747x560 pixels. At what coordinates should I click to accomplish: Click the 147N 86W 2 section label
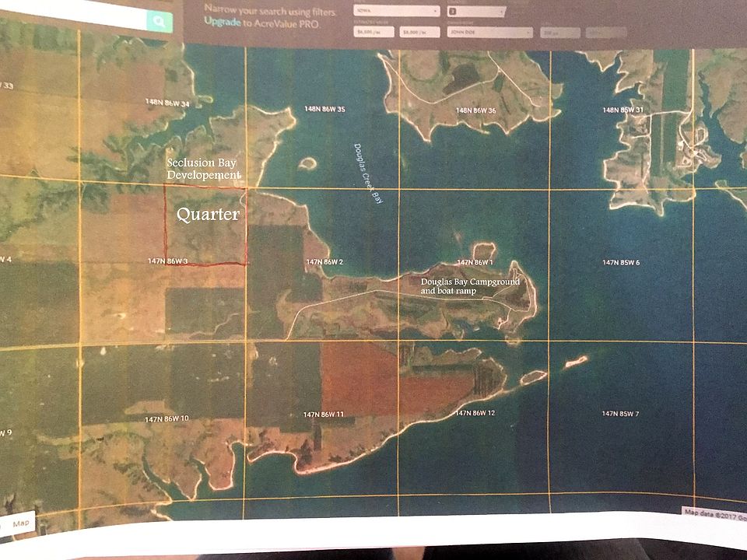[324, 262]
